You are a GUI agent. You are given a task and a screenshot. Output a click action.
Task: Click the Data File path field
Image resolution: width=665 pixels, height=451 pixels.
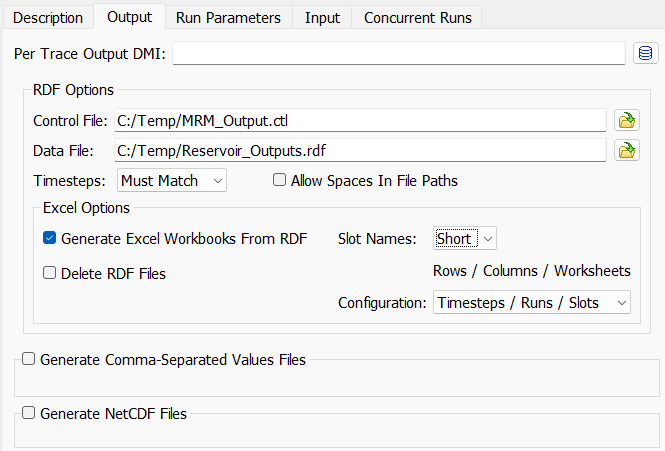tap(360, 151)
